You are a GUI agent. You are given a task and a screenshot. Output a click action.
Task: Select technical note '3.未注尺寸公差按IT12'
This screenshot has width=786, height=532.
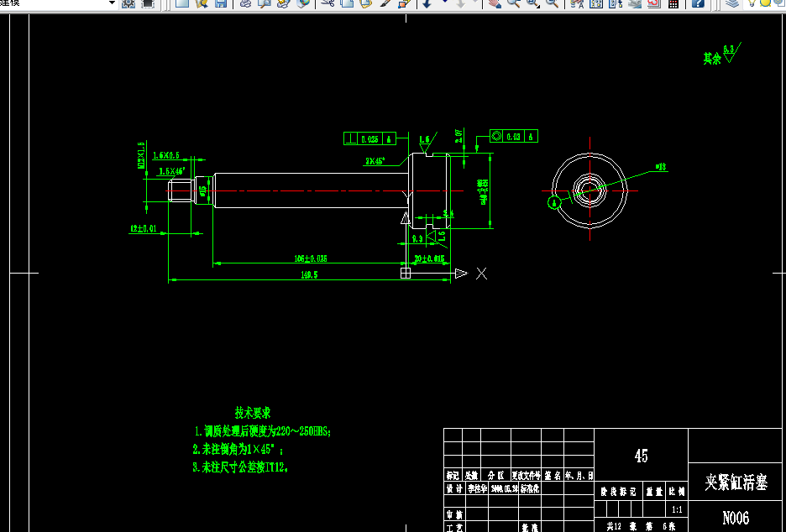[x=241, y=467]
